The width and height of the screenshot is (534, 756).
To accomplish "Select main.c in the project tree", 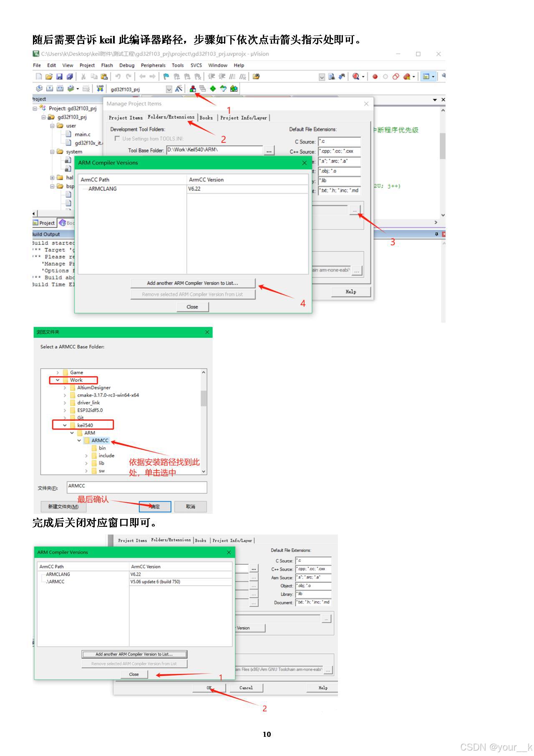I will tap(83, 134).
